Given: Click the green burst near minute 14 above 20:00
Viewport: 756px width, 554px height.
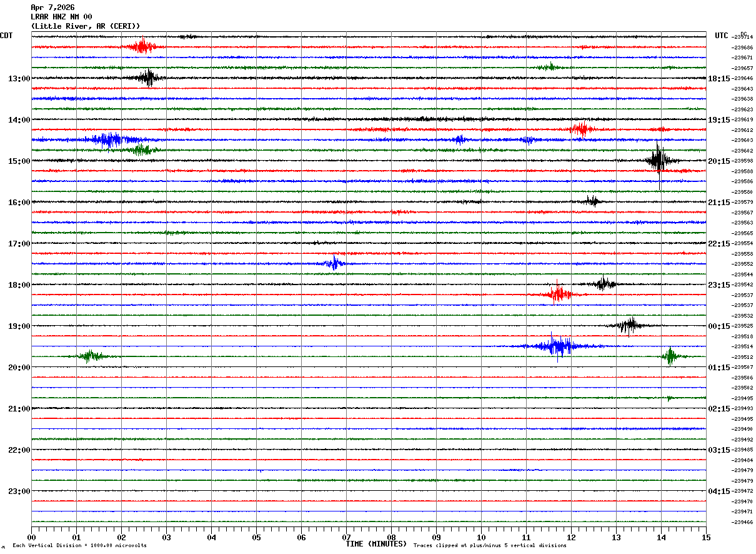Looking at the screenshot, I should (x=671, y=356).
